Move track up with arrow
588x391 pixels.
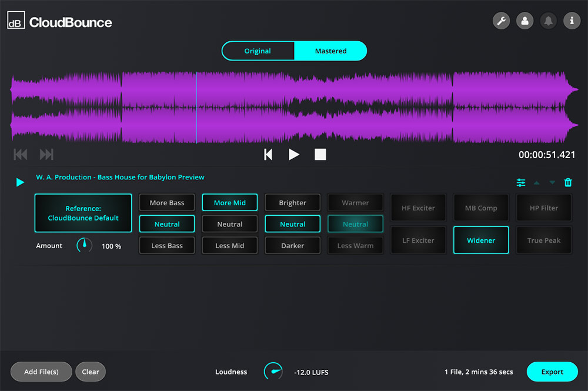tap(536, 183)
